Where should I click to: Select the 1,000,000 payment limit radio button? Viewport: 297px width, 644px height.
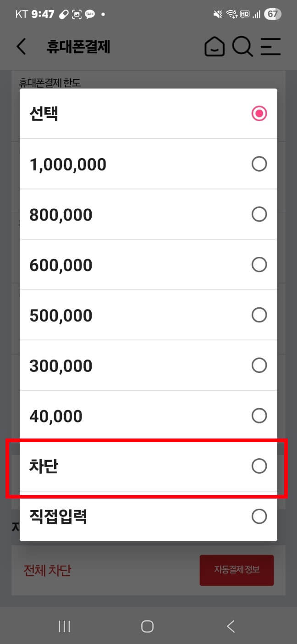click(259, 164)
